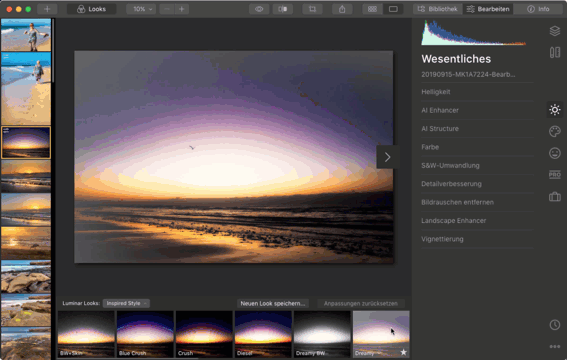Switch to single image view
The width and height of the screenshot is (567, 360).
tap(393, 9)
